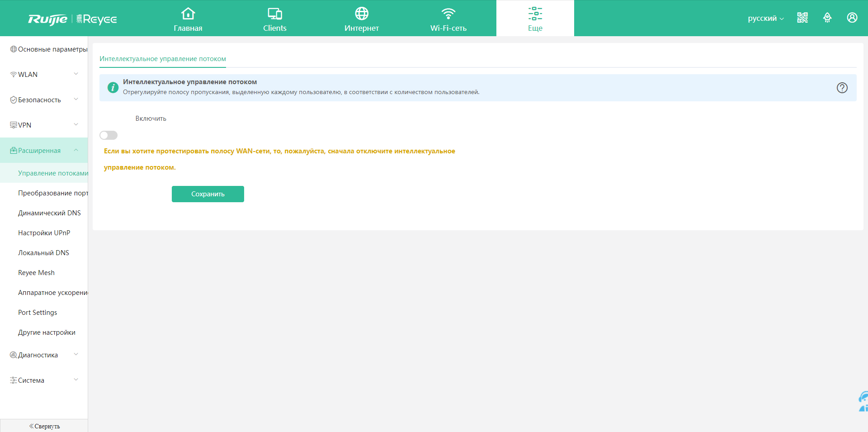Open the floating assistant icon at right edge
This screenshot has width=868, height=432.
(863, 402)
